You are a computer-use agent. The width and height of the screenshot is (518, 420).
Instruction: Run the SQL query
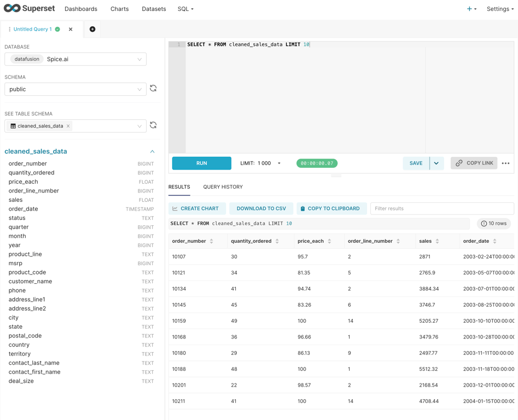coord(201,163)
